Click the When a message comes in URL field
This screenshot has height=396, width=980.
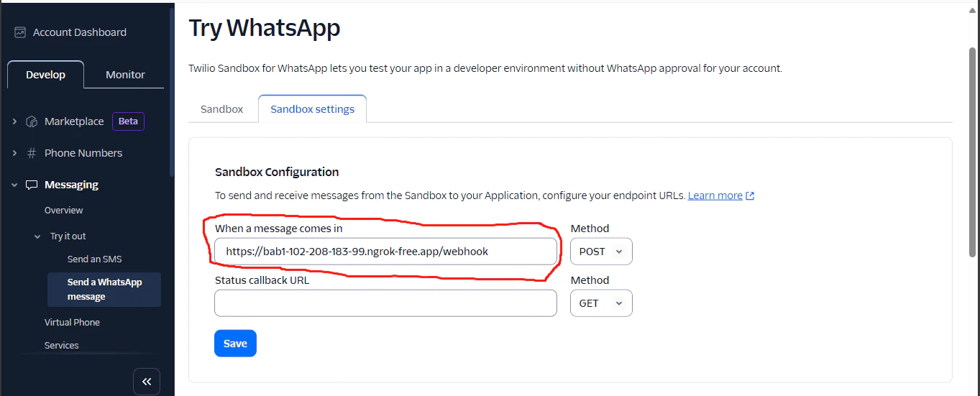pyautogui.click(x=385, y=252)
